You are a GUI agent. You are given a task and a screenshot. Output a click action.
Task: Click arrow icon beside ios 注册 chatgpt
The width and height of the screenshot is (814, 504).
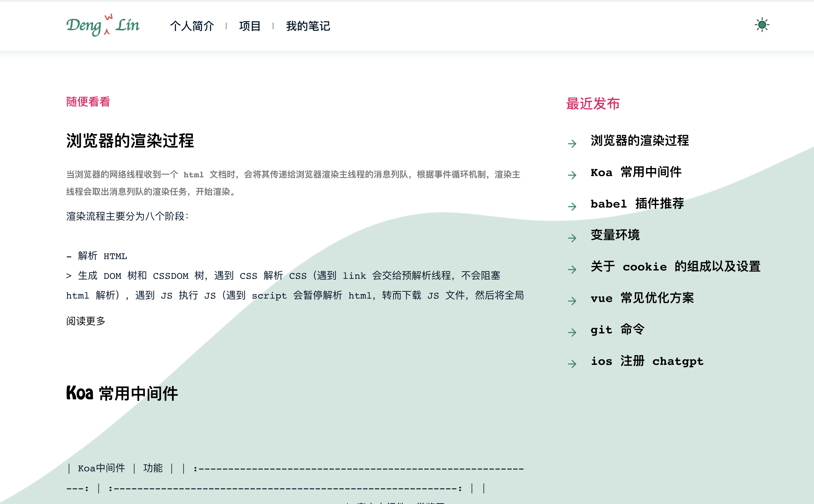pyautogui.click(x=572, y=364)
